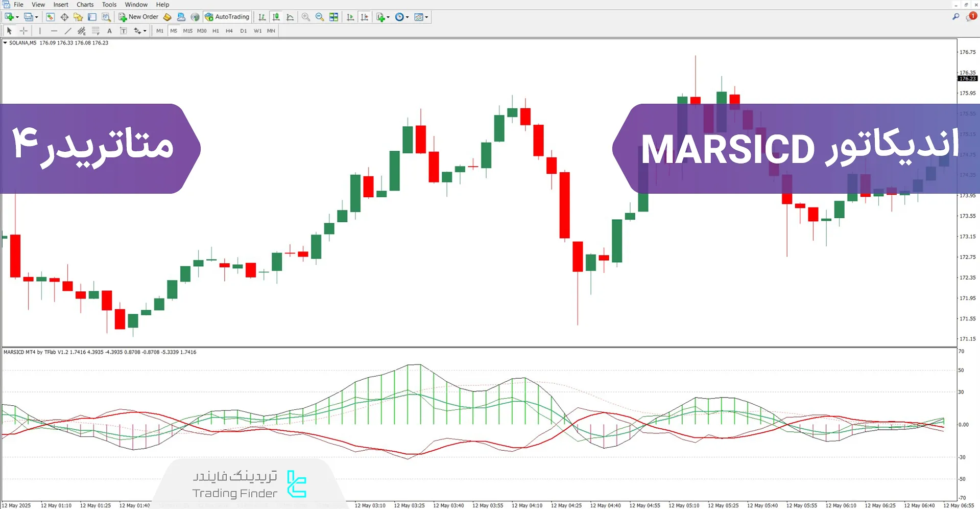Switch chart to Candlestick view
This screenshot has width=980, height=509.
(276, 17)
